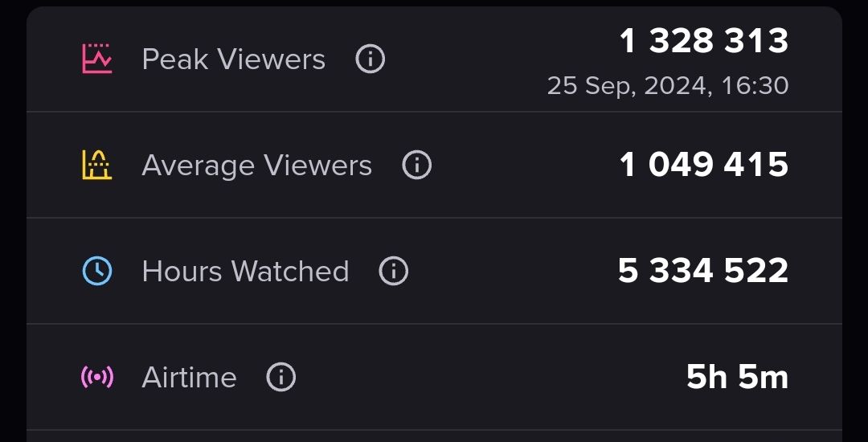Click the blue Hours Watched clock icon
The width and height of the screenshot is (868, 442).
tap(97, 271)
